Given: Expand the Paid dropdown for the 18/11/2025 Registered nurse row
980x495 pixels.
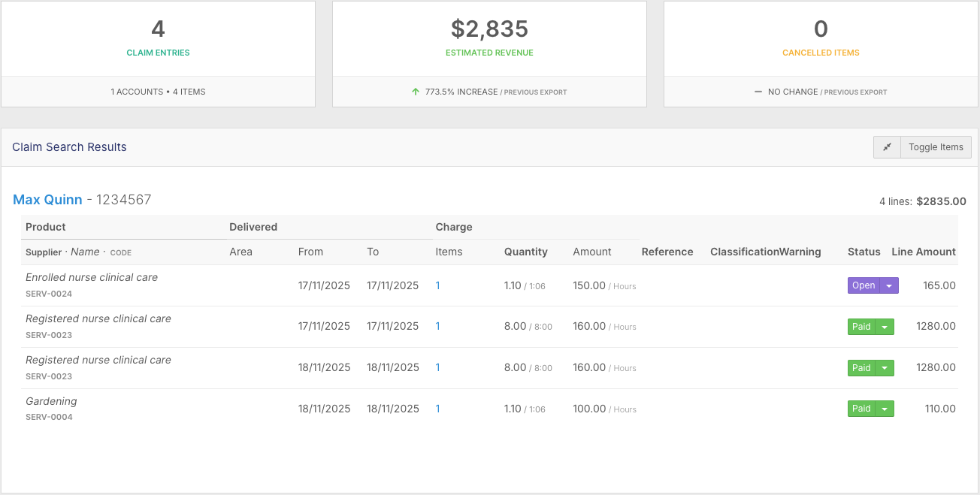Looking at the screenshot, I should click(x=885, y=368).
